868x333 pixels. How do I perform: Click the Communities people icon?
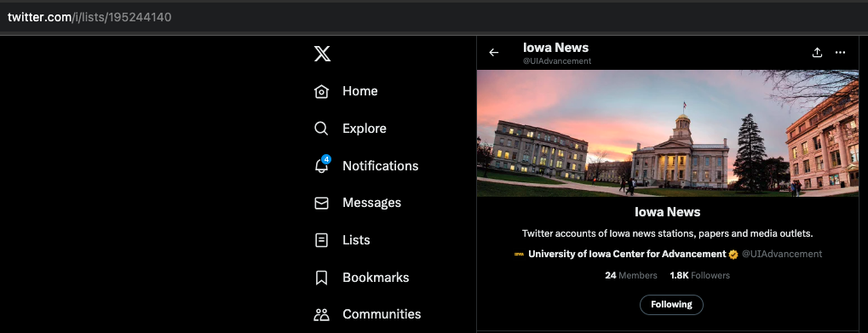[x=322, y=315]
